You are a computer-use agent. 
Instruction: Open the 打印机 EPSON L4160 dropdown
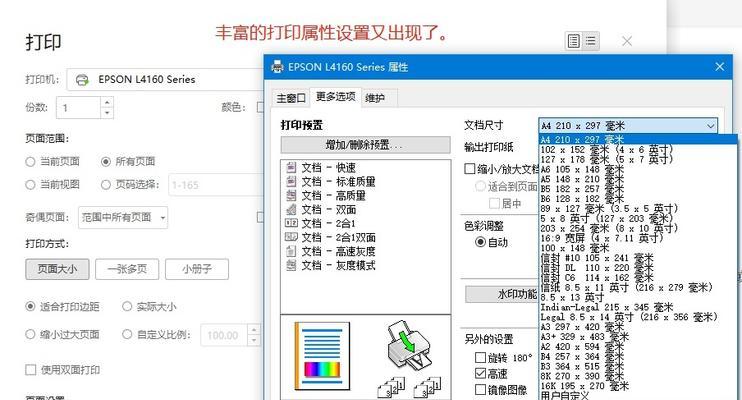click(165, 80)
